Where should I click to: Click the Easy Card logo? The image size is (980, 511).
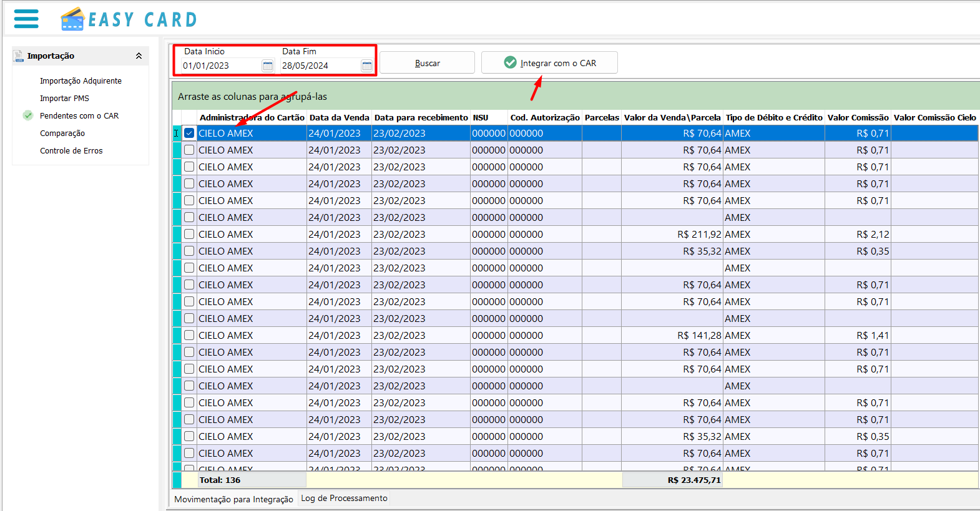129,19
